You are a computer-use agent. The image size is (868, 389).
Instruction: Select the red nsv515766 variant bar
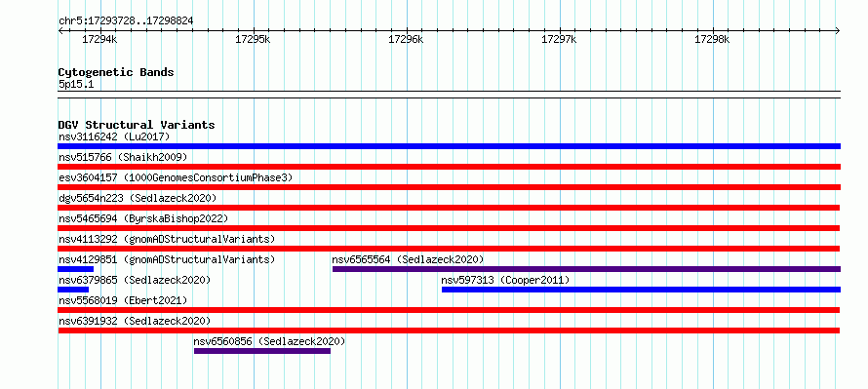(449, 167)
